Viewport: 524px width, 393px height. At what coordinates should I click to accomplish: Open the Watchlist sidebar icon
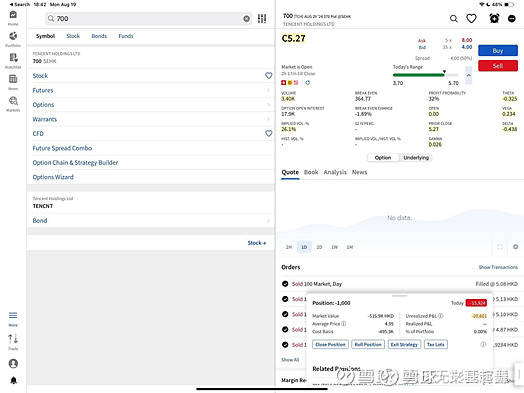13,58
